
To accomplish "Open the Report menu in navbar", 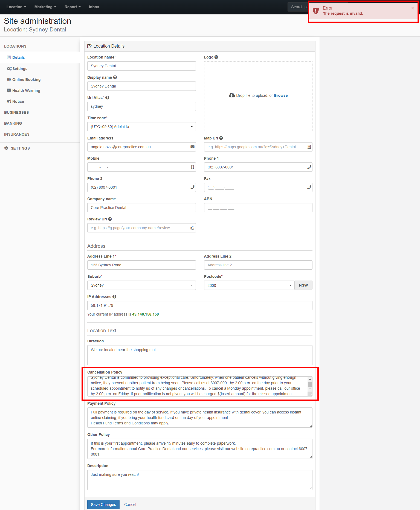I will pos(73,7).
